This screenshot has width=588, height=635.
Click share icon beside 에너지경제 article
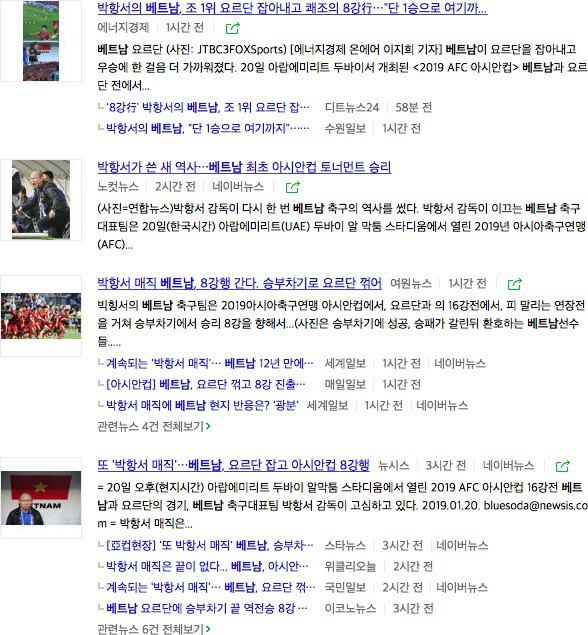(232, 28)
